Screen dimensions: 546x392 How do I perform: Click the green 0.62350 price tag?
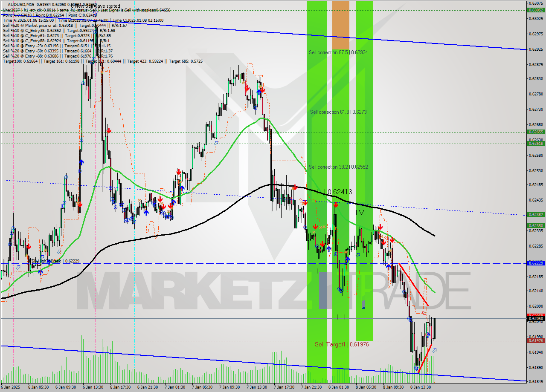tap(535, 226)
